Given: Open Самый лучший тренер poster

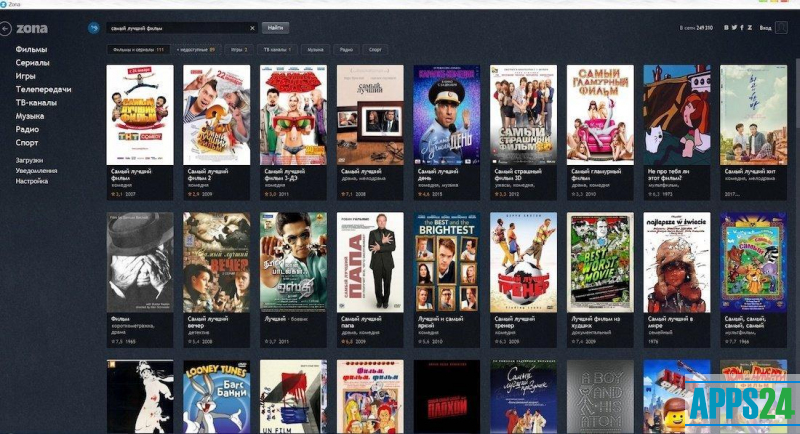Looking at the screenshot, I should pyautogui.click(x=523, y=262).
